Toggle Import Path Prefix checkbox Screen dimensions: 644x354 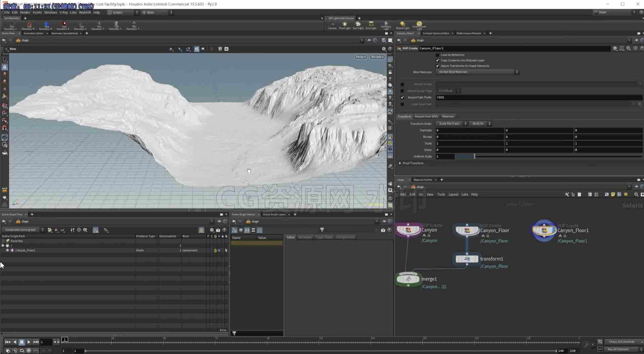[402, 97]
